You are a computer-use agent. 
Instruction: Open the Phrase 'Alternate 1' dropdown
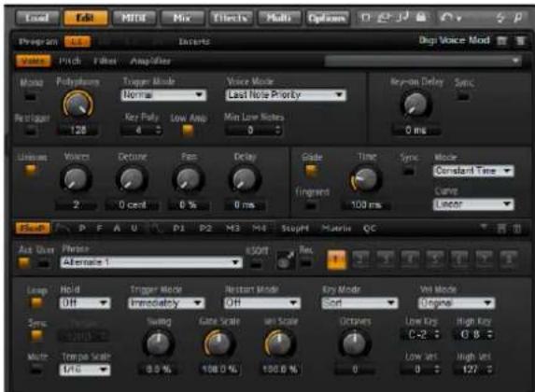coord(151,262)
